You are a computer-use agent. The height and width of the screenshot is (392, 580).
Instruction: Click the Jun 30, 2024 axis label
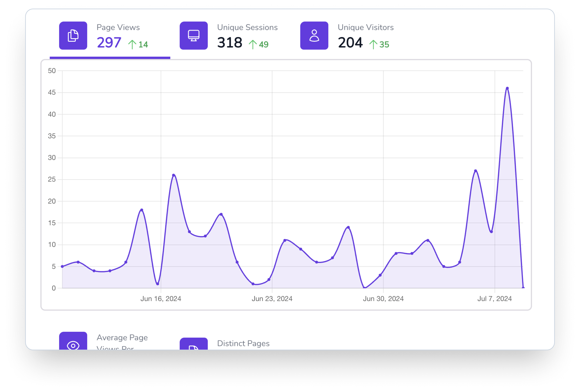[x=383, y=298]
